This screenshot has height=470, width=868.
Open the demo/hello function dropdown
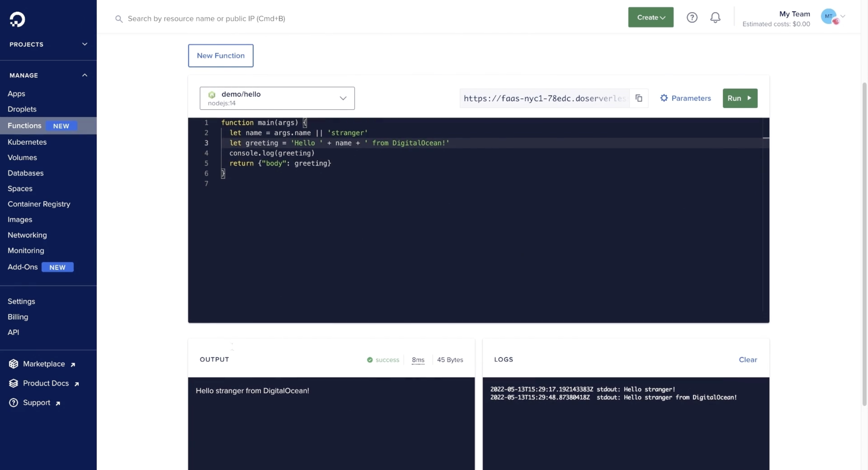click(x=277, y=98)
